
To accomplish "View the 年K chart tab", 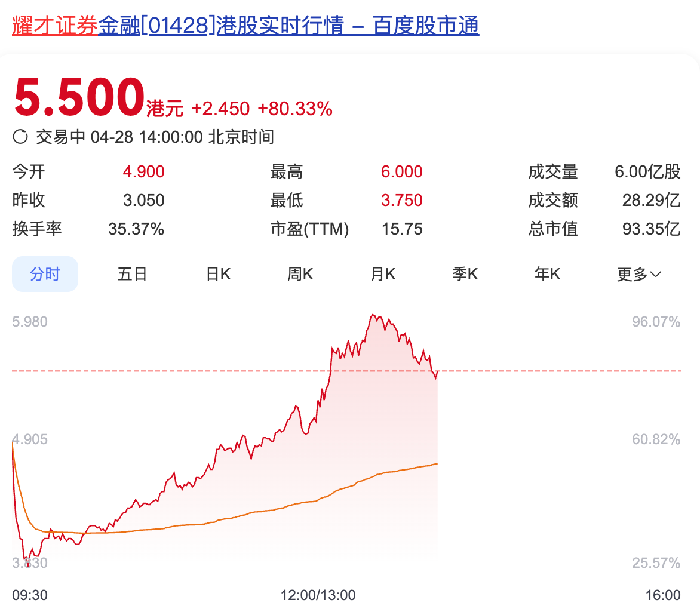I will [x=547, y=274].
